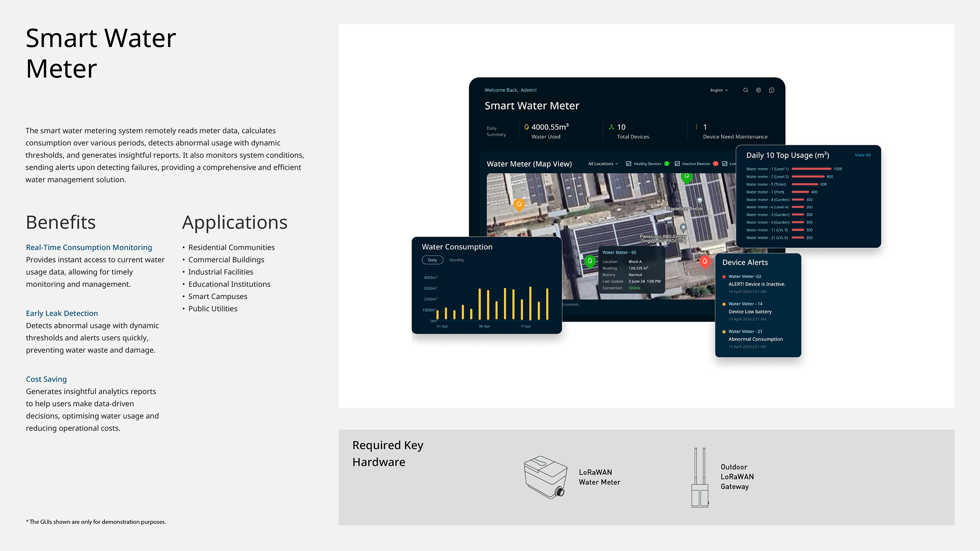
Task: Click the alert notification icon in header
Action: [771, 90]
